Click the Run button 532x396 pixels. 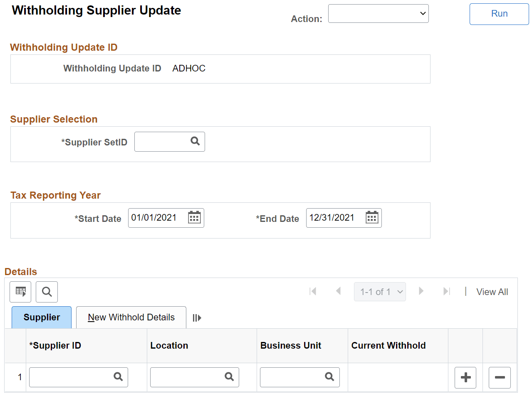pyautogui.click(x=499, y=13)
